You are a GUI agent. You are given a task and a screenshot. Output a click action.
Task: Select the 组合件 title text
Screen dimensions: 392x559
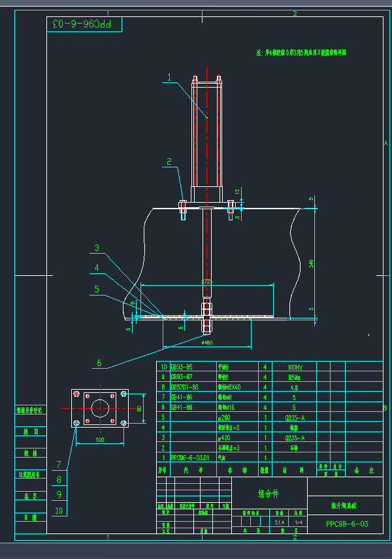[x=269, y=494]
